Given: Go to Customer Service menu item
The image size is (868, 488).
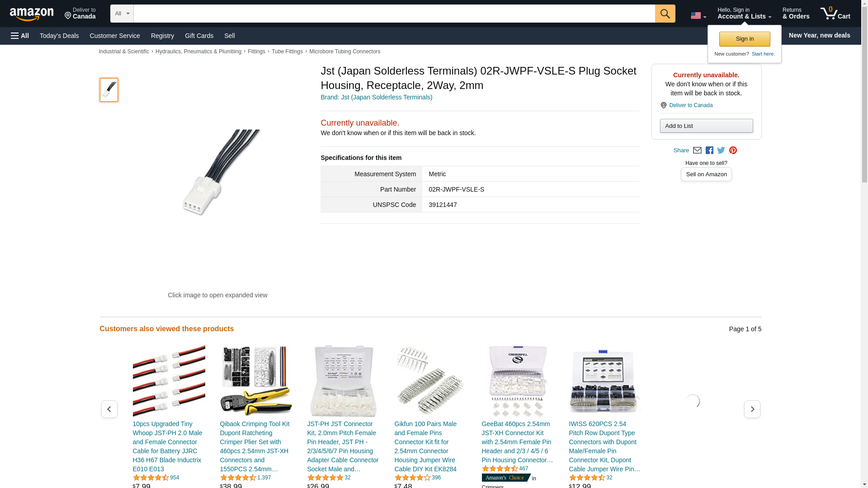Looking at the screenshot, I should (x=115, y=36).
